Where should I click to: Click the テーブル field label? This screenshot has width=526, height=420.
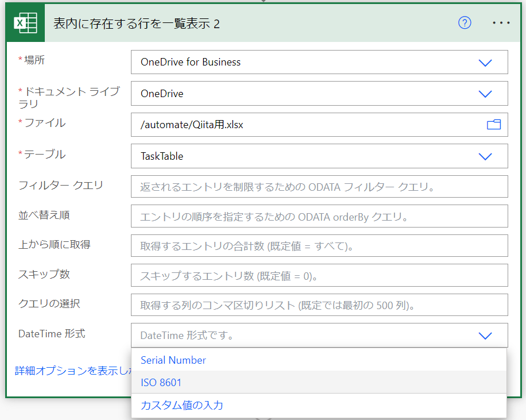pyautogui.click(x=45, y=154)
